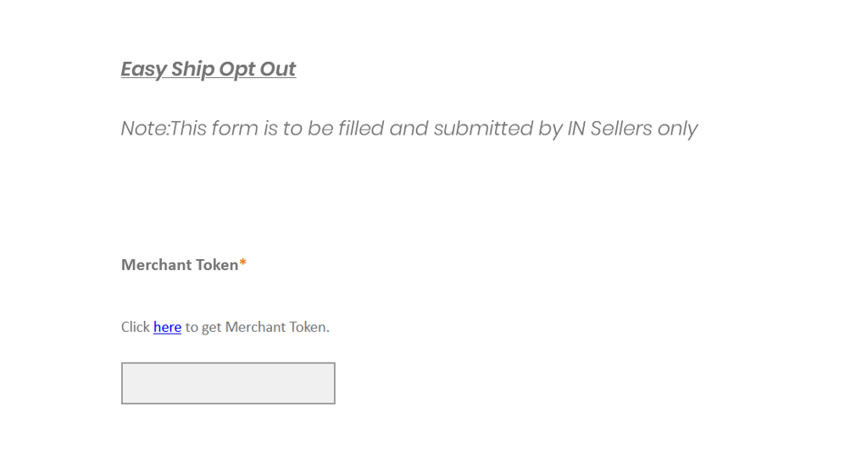
Task: Click 'to get Merchant Token.' help text
Action: (257, 327)
